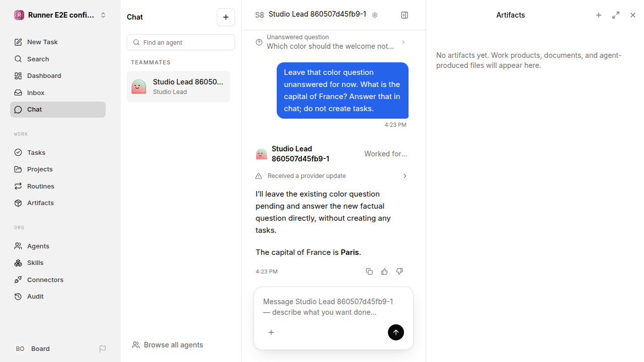This screenshot has width=644, height=362.
Task: Select the Chat sidebar item
Action: point(58,110)
